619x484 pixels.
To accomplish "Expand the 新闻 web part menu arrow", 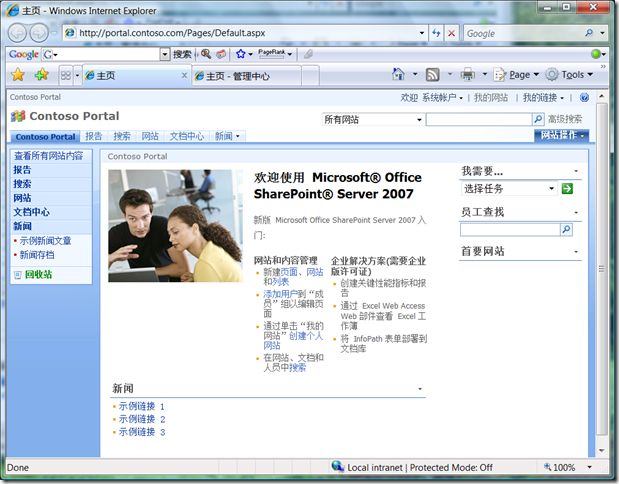I will click(x=420, y=389).
